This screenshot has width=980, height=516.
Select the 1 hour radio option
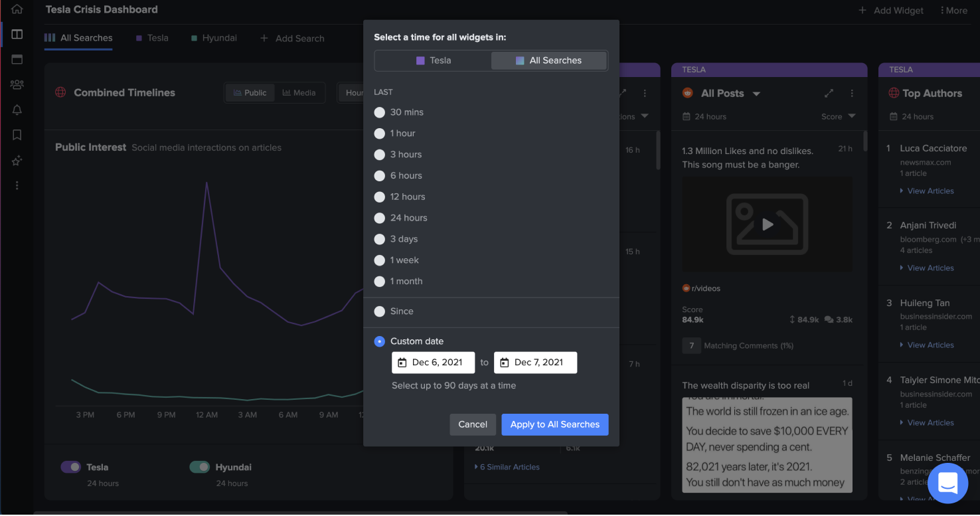pyautogui.click(x=380, y=133)
